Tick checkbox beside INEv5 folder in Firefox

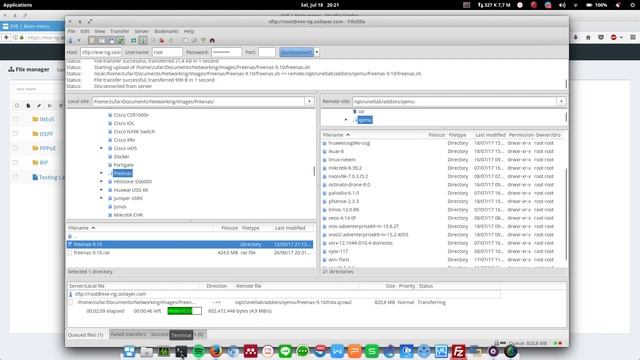[16, 119]
